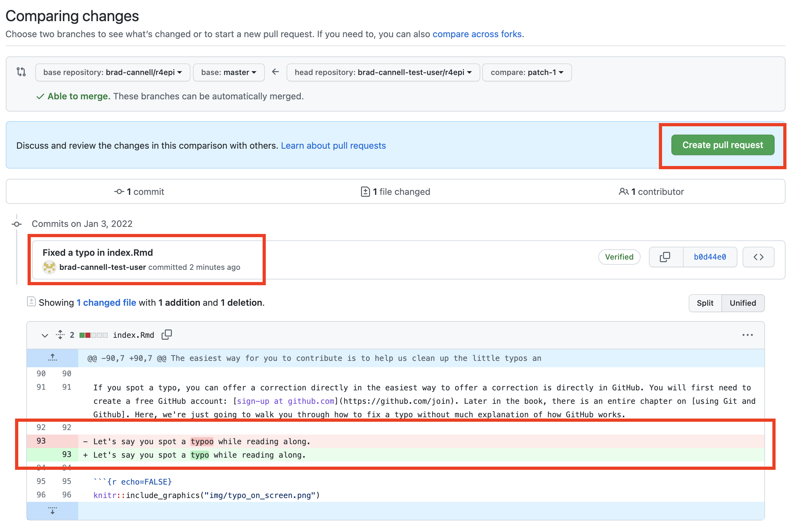Click the brad-cannell-test-user avatar
Image resolution: width=790 pixels, height=532 pixels.
(49, 267)
